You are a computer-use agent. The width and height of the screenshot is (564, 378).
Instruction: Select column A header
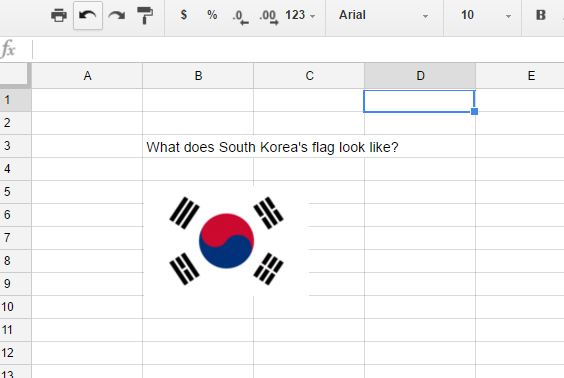point(87,76)
